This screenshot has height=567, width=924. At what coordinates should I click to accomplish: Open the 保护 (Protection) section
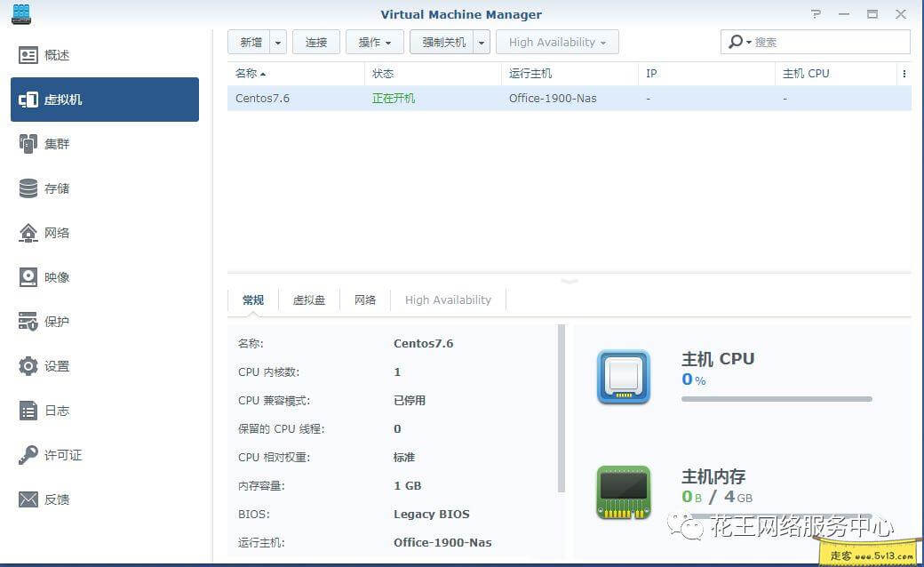(x=56, y=321)
